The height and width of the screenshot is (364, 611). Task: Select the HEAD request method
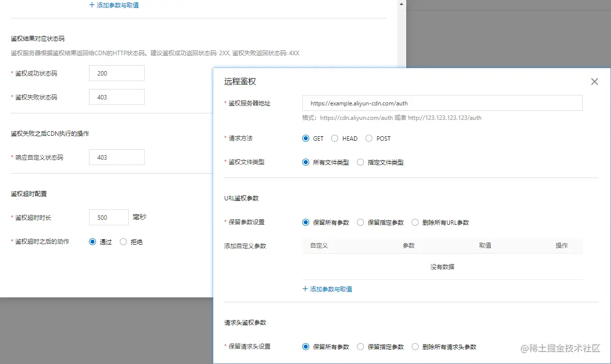pyautogui.click(x=334, y=138)
